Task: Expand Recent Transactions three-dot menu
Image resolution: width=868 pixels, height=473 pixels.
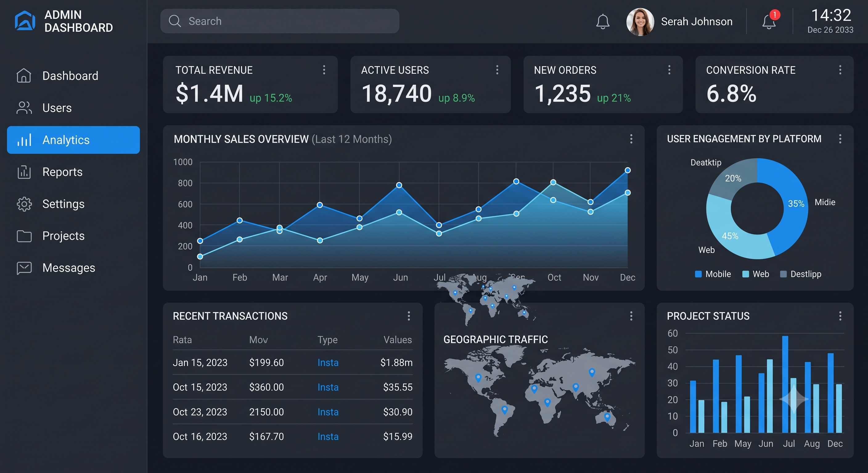Action: click(x=409, y=316)
